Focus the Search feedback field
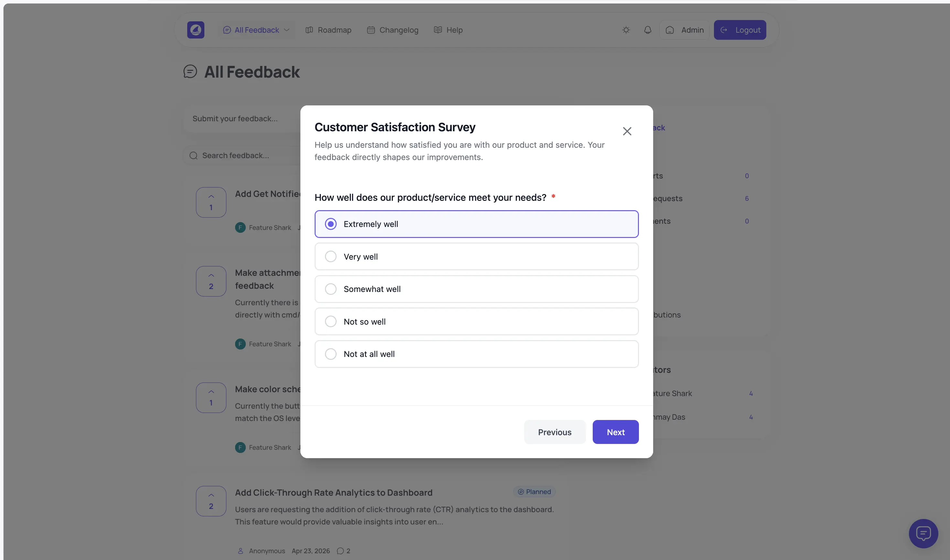Viewport: 950px width, 560px height. tap(242, 156)
